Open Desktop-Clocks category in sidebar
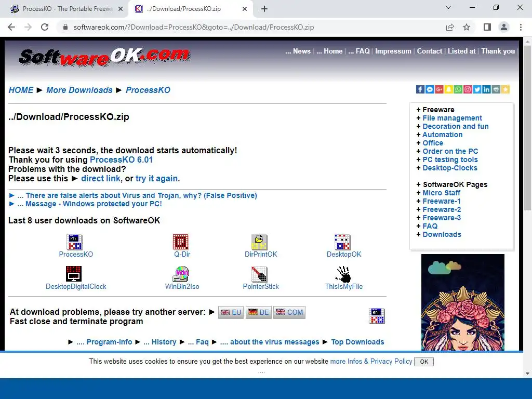Image resolution: width=532 pixels, height=399 pixels. pyautogui.click(x=449, y=168)
